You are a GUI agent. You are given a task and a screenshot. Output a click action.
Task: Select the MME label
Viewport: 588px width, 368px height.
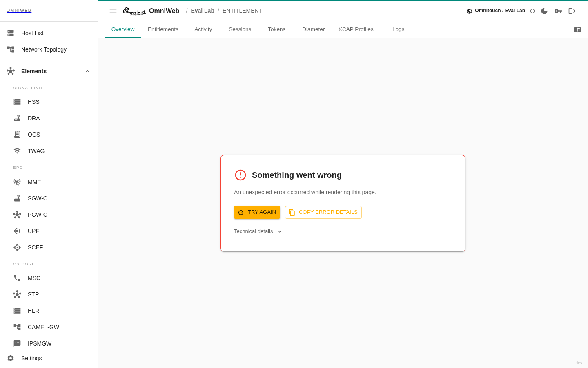click(34, 182)
